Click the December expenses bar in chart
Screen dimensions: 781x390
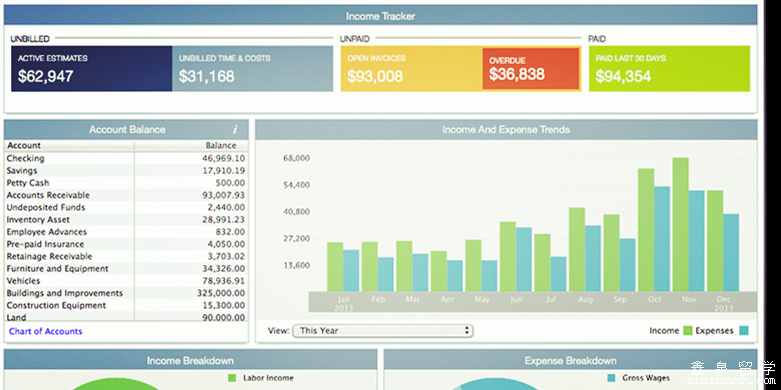[731, 253]
